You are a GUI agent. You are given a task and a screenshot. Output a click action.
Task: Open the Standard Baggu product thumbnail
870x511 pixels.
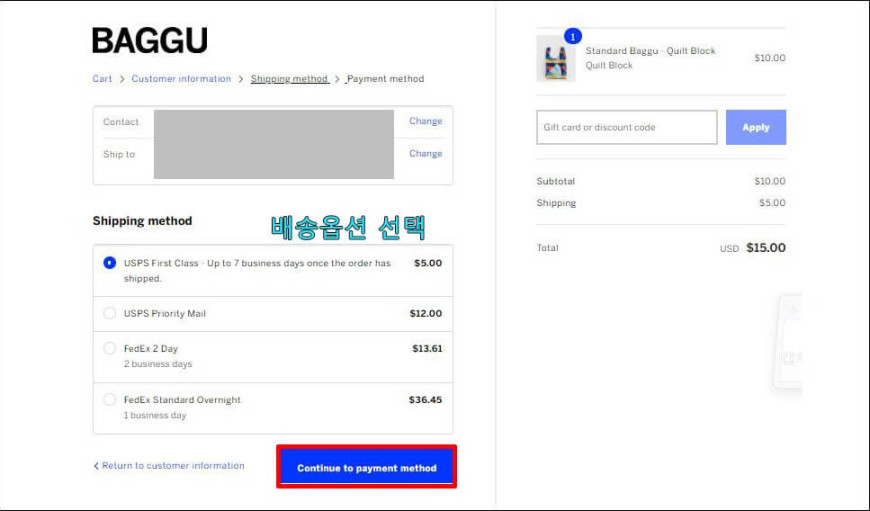point(555,59)
